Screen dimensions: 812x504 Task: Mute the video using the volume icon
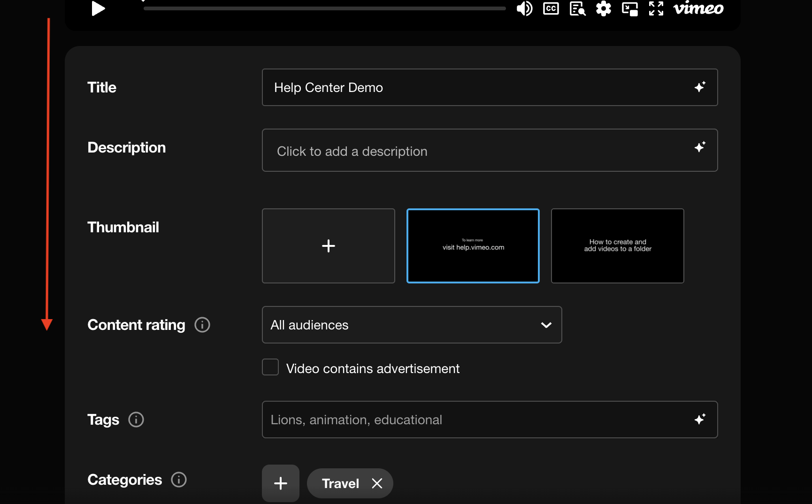(x=524, y=8)
